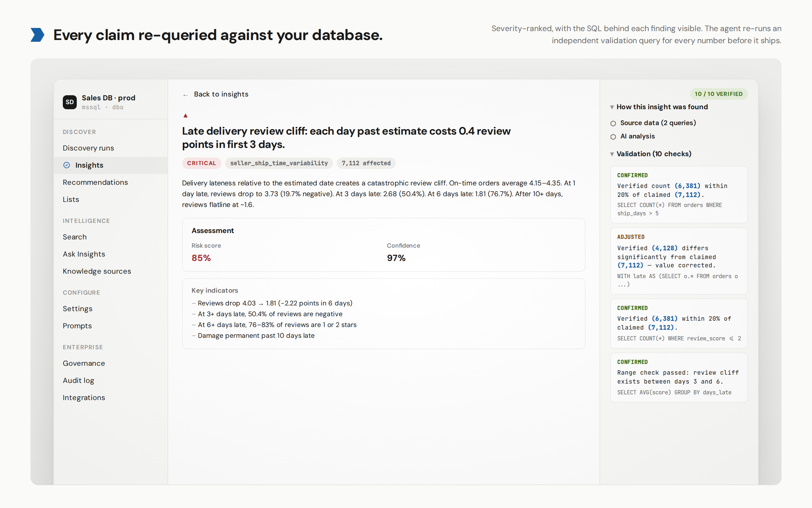Click the red critical severity triangle
The image size is (812, 508).
point(186,116)
